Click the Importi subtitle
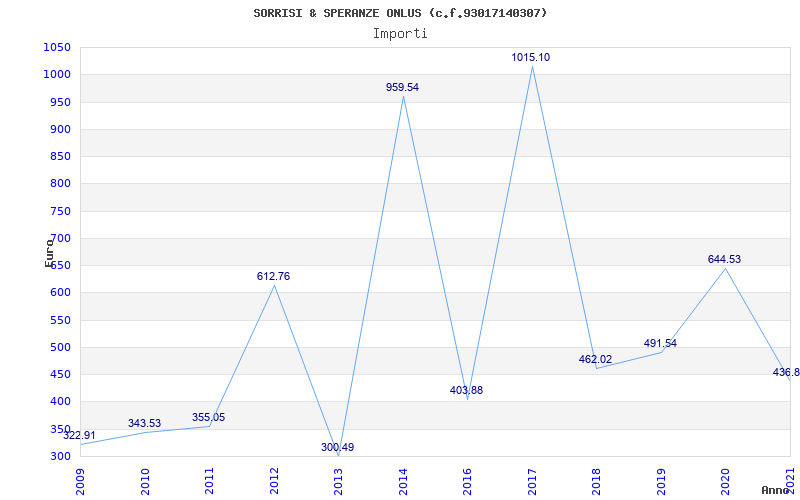Viewport: 800px width, 500px height. [x=400, y=34]
